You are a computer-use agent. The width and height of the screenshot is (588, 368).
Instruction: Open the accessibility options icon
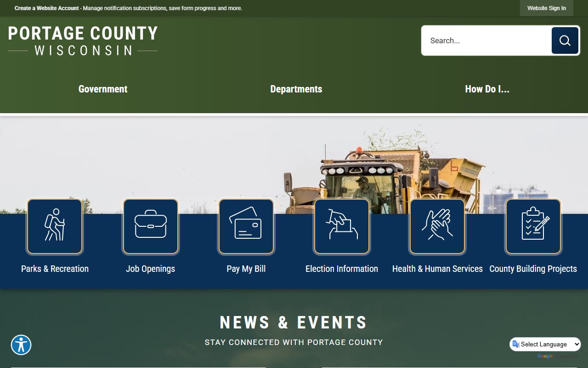click(21, 345)
